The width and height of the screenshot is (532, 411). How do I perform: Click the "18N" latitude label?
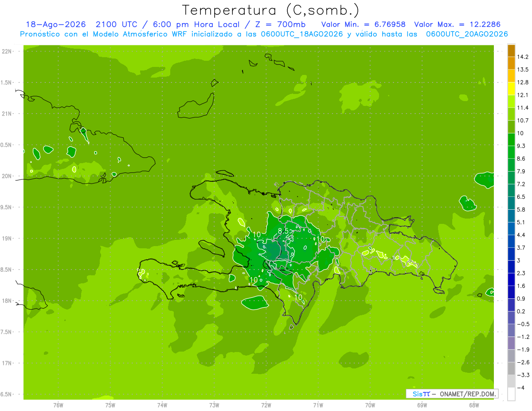[x=7, y=301]
